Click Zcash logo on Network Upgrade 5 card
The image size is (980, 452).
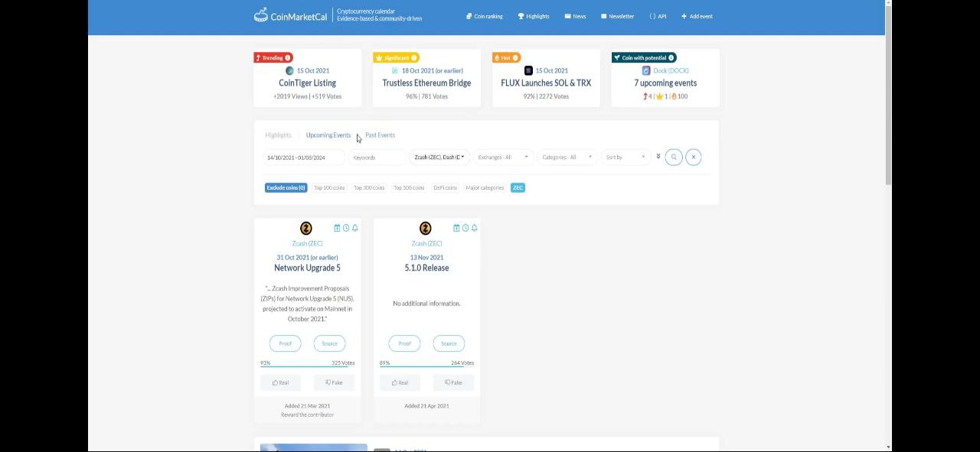[x=306, y=228]
